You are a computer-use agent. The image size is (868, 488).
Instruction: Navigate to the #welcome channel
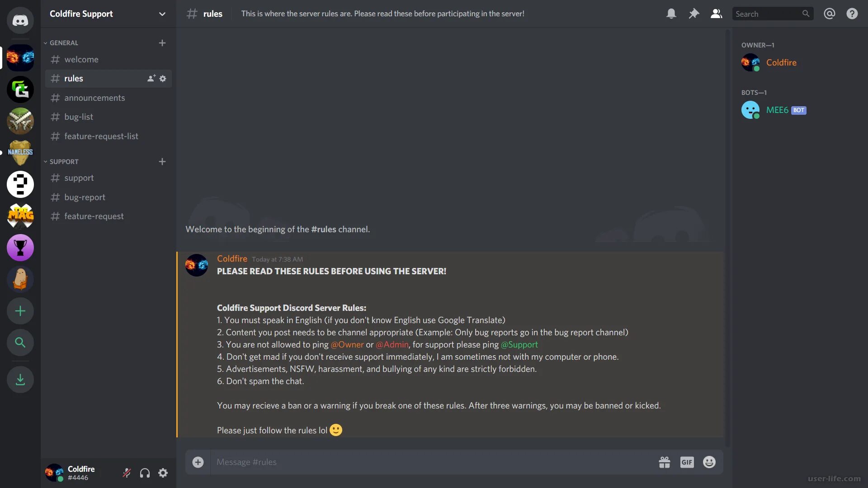point(81,58)
